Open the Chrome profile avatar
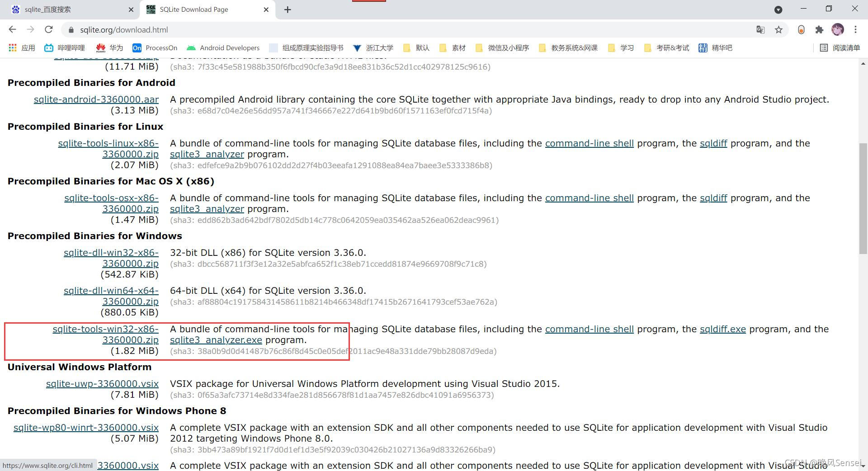 [838, 29]
